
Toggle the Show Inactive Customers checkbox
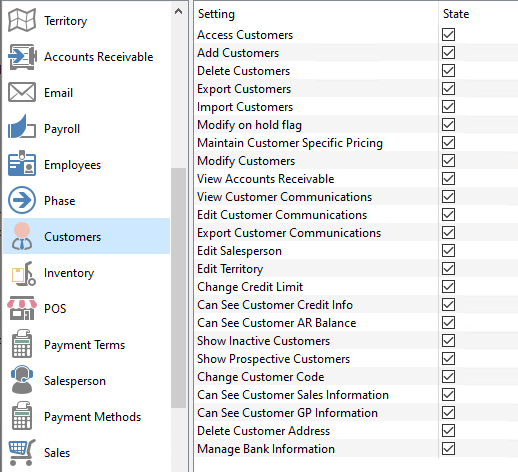click(x=448, y=341)
